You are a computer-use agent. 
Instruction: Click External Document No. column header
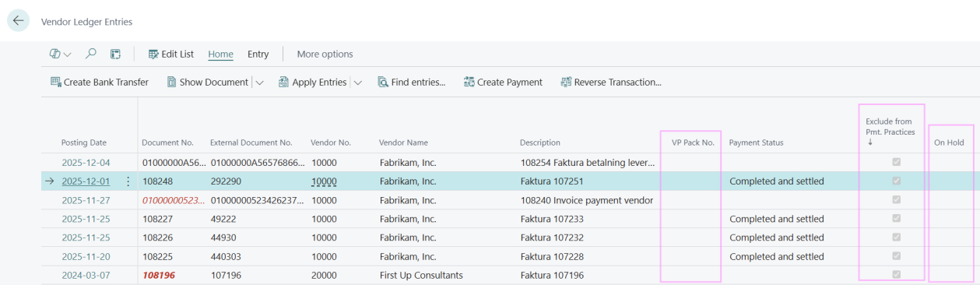[x=251, y=142]
